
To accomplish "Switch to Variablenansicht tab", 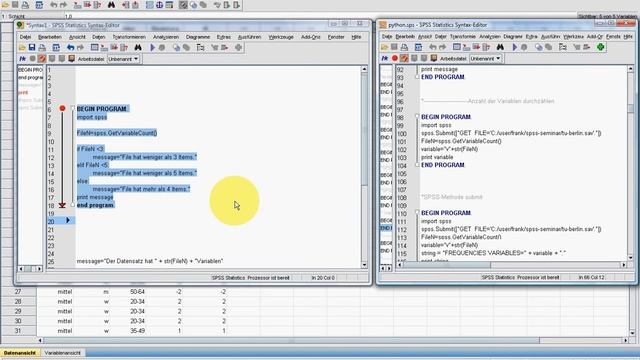I will click(62, 353).
